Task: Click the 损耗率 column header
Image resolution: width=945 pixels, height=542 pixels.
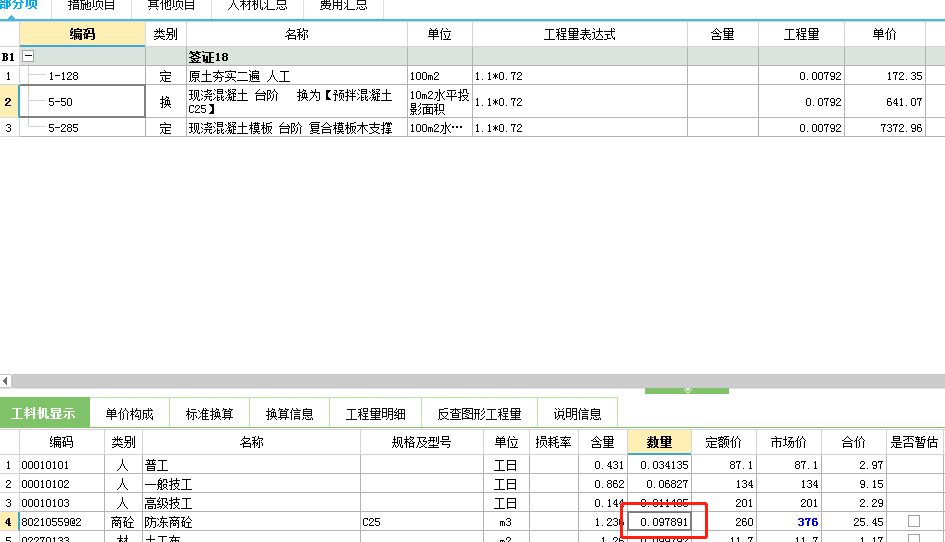Action: [553, 442]
